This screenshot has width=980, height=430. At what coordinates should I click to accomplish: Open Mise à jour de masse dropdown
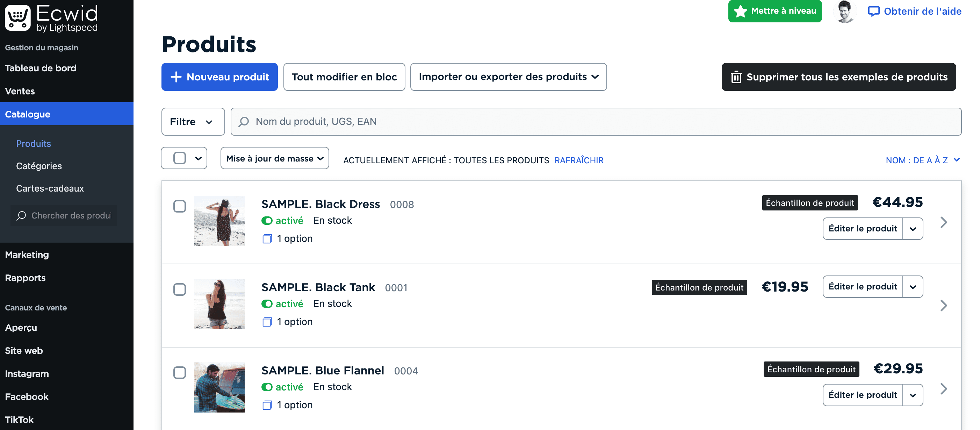coord(275,158)
